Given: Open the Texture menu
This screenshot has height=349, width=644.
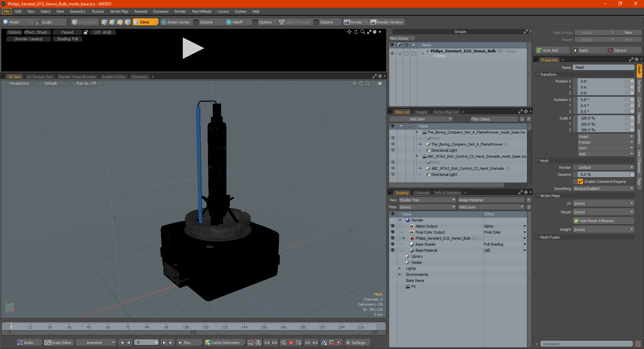Looking at the screenshot, I should point(98,11).
